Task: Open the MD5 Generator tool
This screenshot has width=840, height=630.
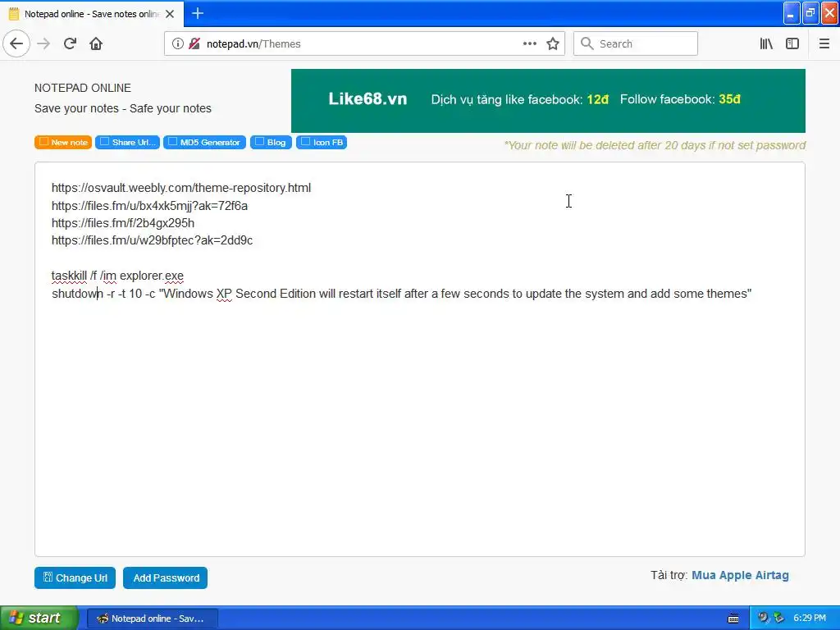Action: click(x=204, y=142)
